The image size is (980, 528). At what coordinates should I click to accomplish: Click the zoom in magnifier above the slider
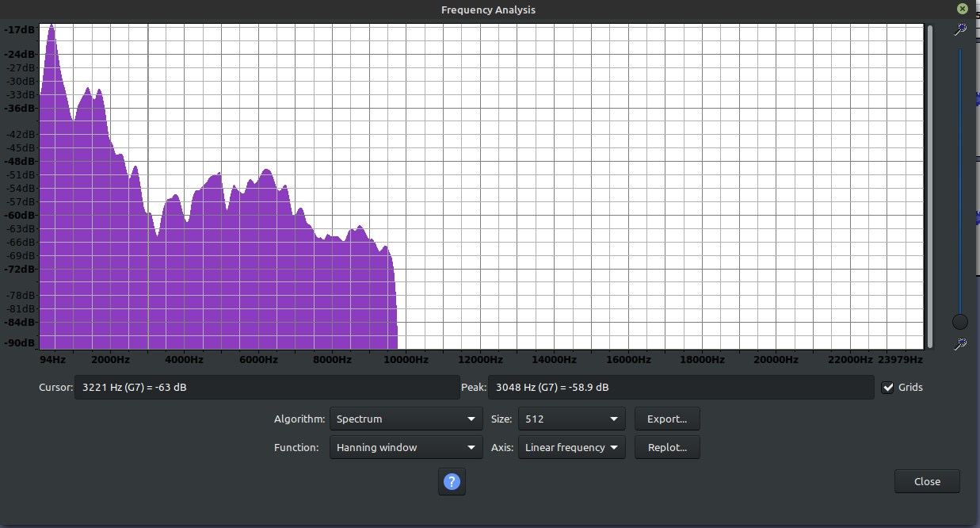tap(960, 29)
